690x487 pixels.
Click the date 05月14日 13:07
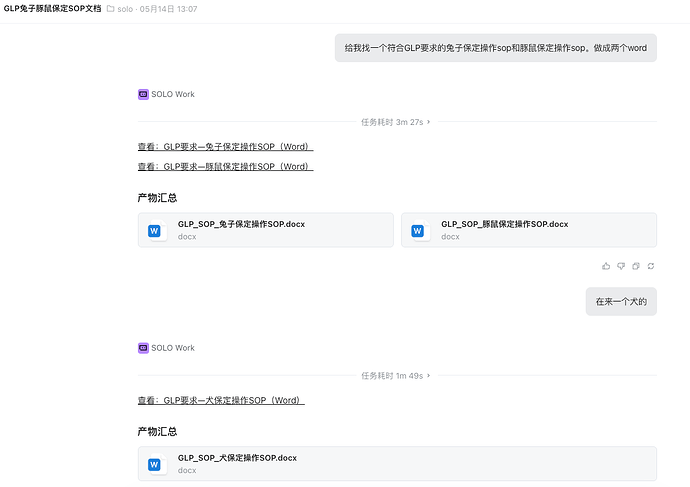click(x=168, y=9)
